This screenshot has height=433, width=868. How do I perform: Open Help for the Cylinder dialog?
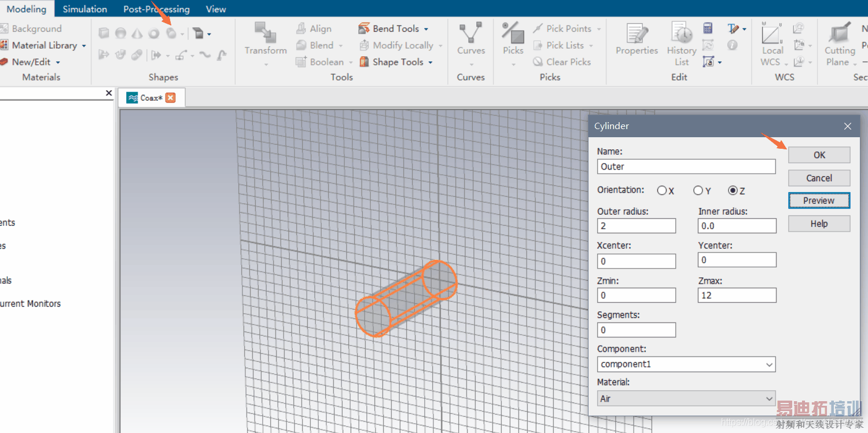point(819,223)
